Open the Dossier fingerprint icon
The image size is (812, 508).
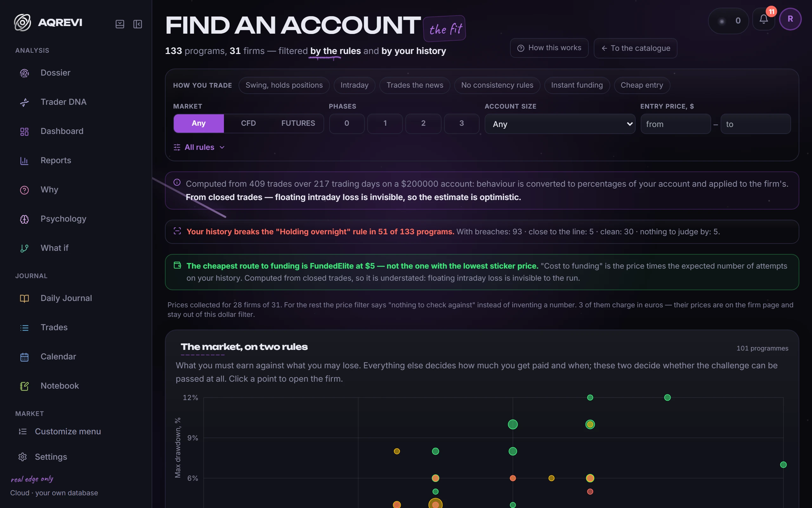[24, 73]
